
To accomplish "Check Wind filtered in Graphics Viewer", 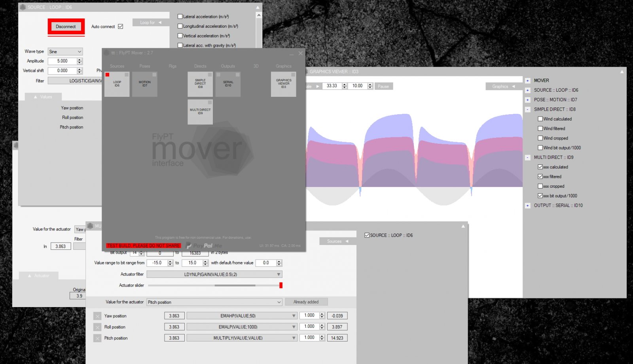I will (x=540, y=128).
